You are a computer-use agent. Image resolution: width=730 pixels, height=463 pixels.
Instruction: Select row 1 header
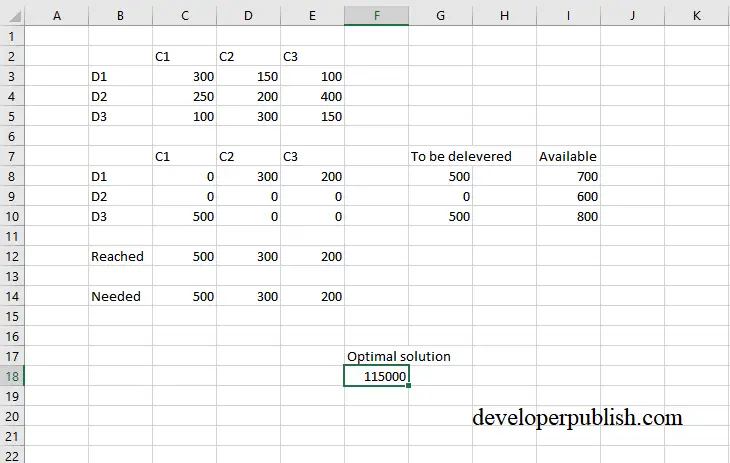tap(12, 36)
